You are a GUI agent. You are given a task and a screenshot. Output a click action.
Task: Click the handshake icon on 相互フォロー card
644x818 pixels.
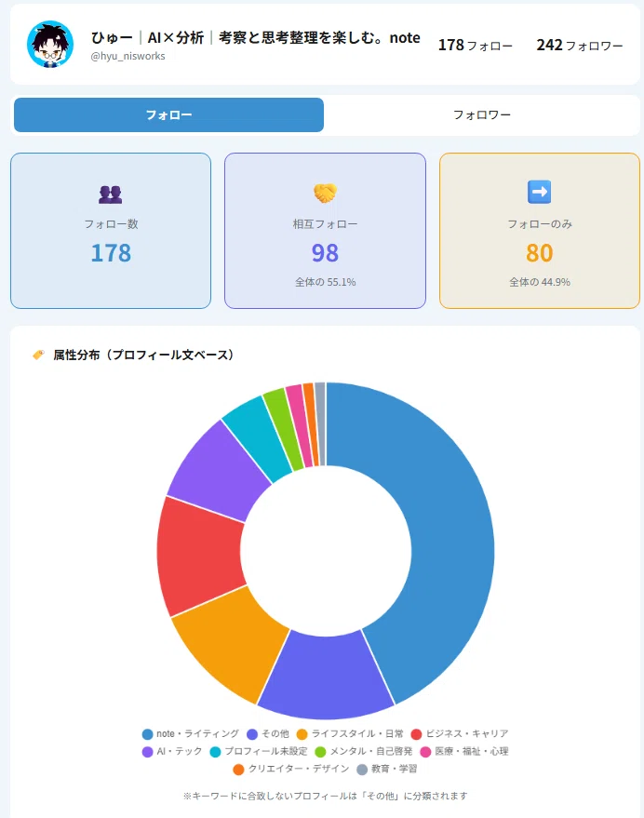coord(325,193)
